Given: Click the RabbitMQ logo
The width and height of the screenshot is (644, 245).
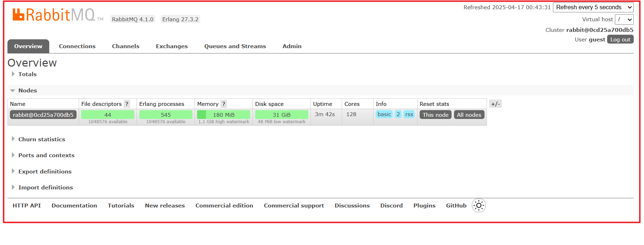Looking at the screenshot, I should (58, 15).
